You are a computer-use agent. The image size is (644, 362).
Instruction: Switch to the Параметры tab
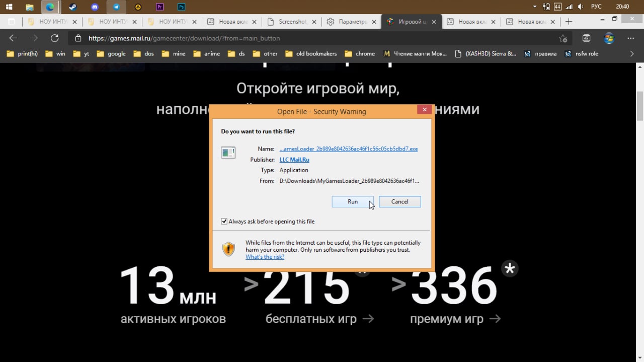point(352,22)
